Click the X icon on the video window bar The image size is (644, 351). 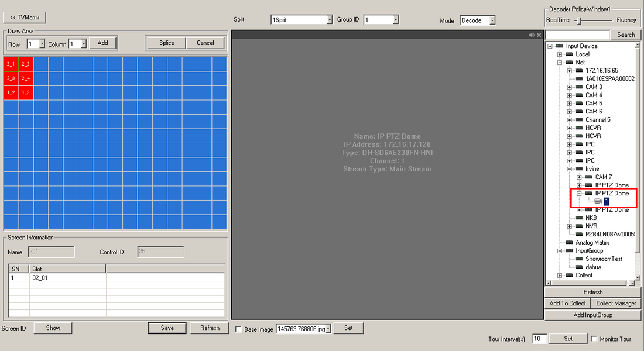click(539, 35)
